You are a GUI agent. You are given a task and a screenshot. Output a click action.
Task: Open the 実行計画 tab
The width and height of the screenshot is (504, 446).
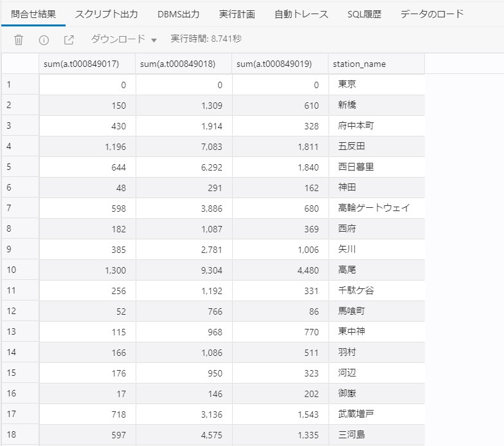[x=237, y=14]
